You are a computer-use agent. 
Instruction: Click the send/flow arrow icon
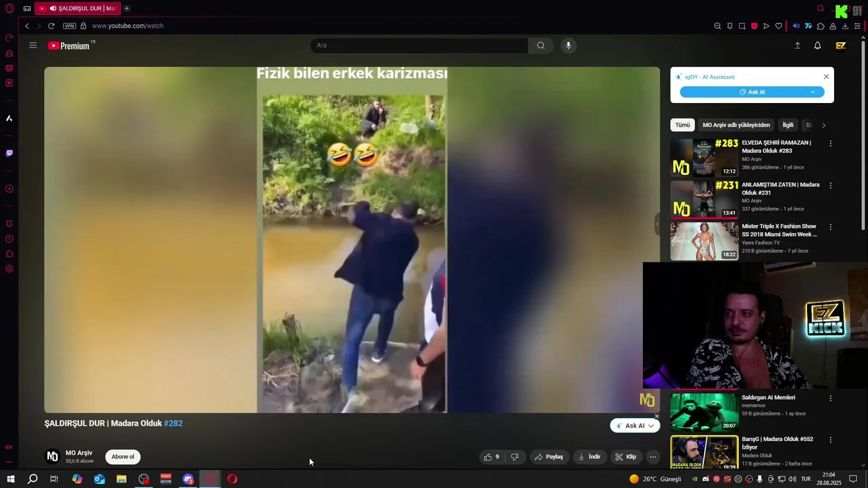click(x=766, y=26)
